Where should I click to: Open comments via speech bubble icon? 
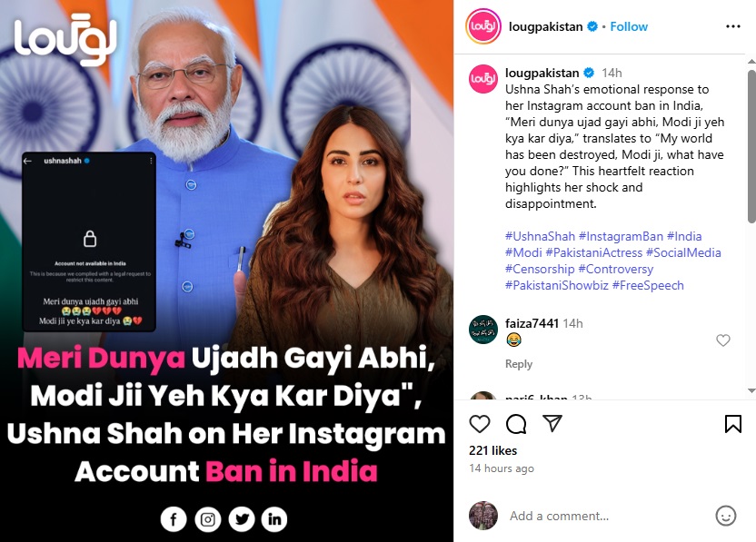click(516, 424)
